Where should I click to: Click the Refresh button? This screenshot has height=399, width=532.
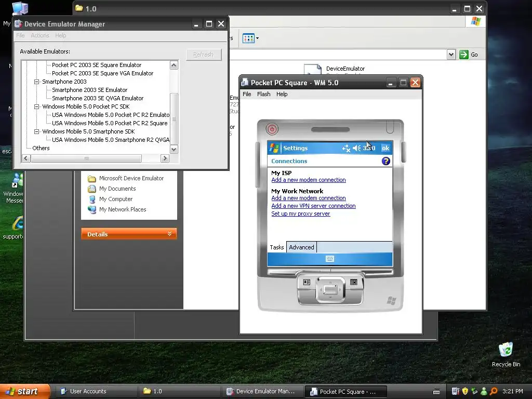pos(204,55)
